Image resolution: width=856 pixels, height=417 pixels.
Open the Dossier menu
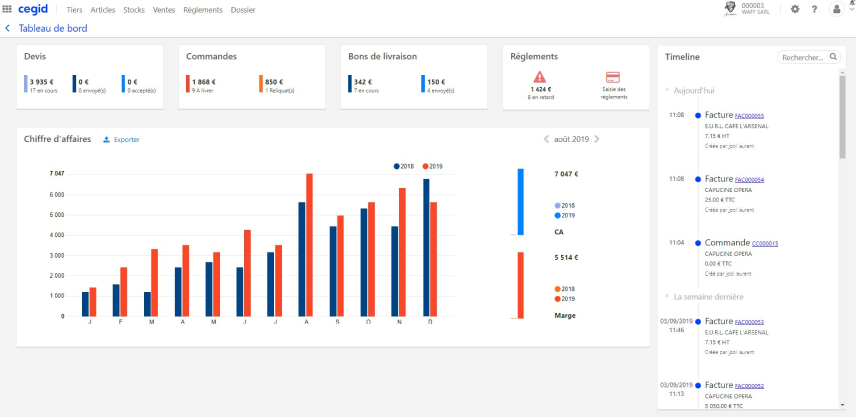point(243,10)
